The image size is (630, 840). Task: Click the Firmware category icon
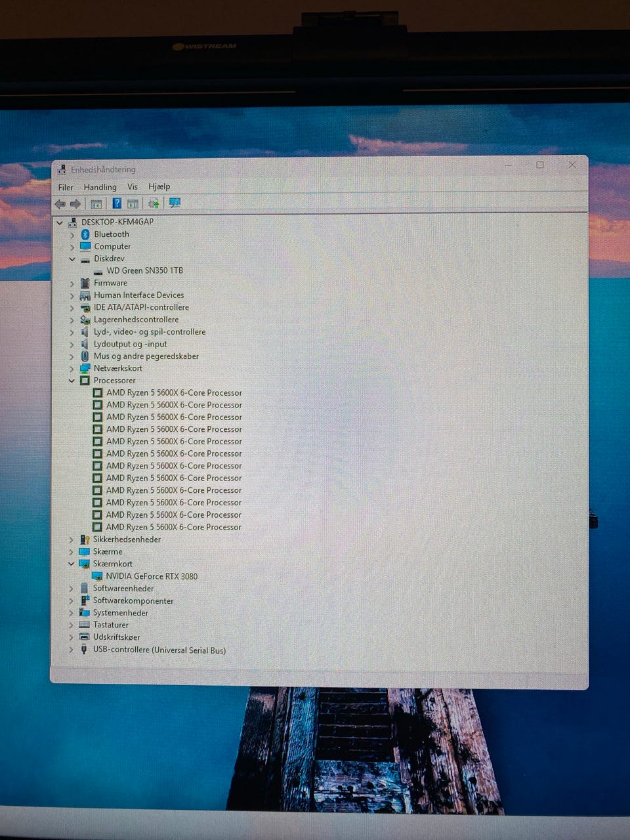(x=85, y=283)
